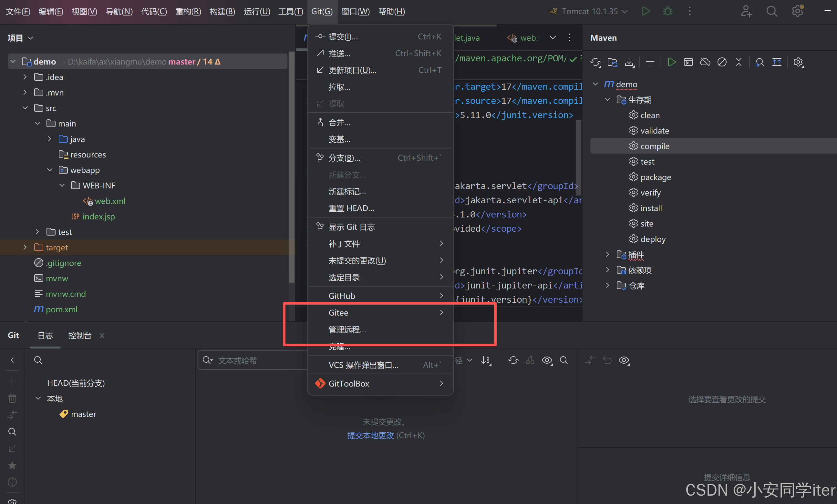Switch to the 控制台 tab
This screenshot has height=504, width=837.
click(x=80, y=335)
